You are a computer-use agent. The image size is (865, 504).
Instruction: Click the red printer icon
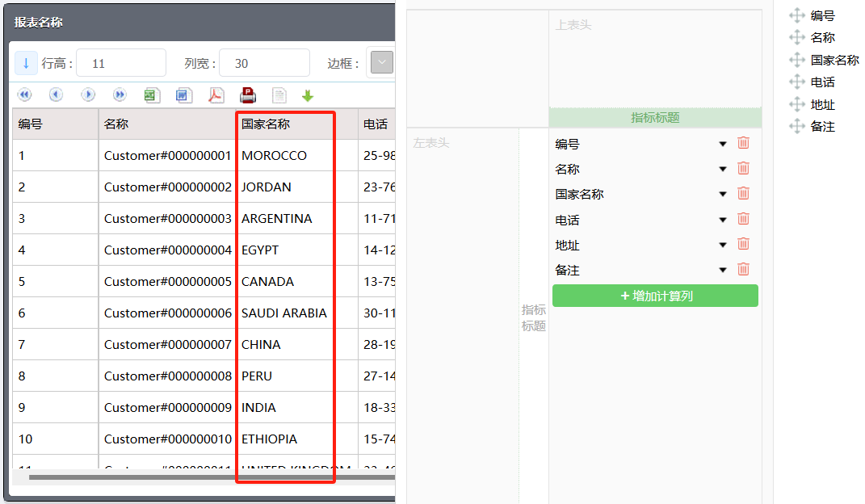(x=248, y=95)
